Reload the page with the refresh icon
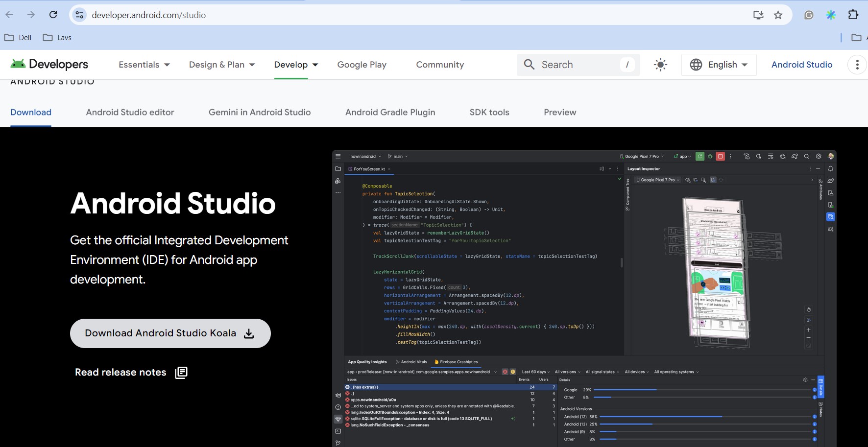The height and width of the screenshot is (447, 868). pyautogui.click(x=53, y=15)
